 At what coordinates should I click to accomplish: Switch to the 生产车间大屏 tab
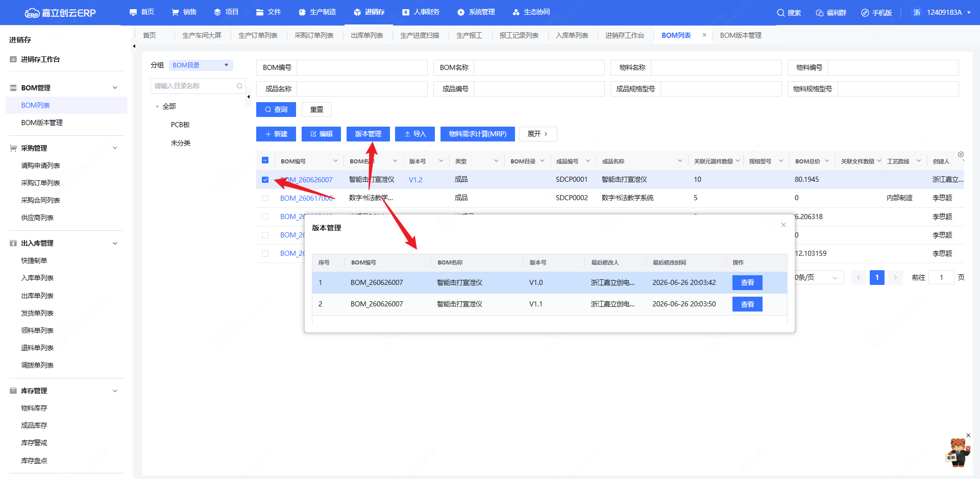pyautogui.click(x=202, y=35)
